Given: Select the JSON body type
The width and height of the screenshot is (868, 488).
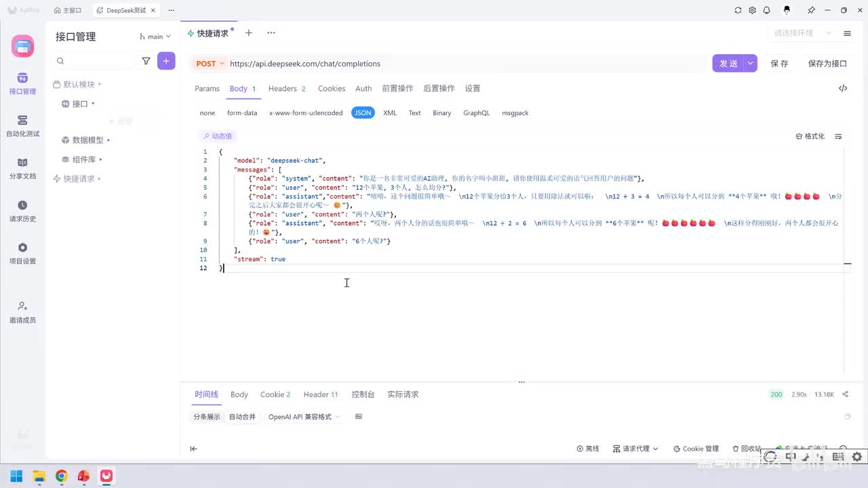Looking at the screenshot, I should [x=363, y=113].
